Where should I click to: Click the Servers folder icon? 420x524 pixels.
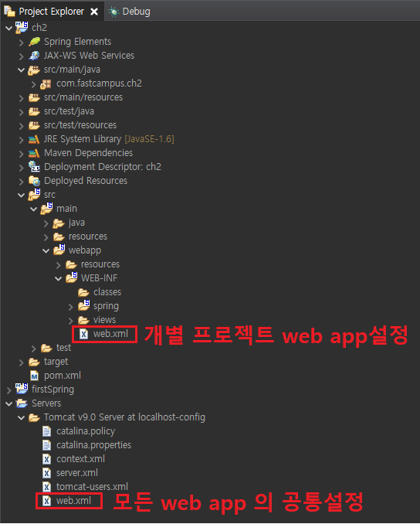(22, 403)
